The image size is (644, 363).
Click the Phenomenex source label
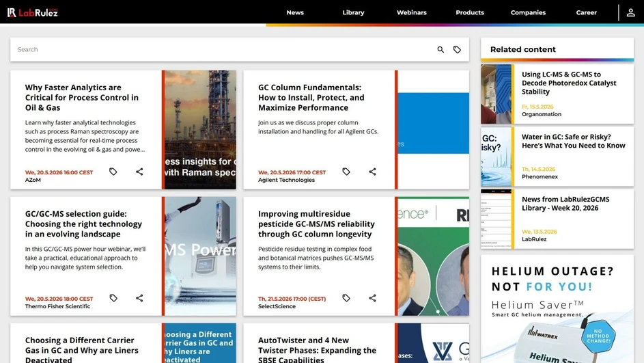pyautogui.click(x=540, y=177)
